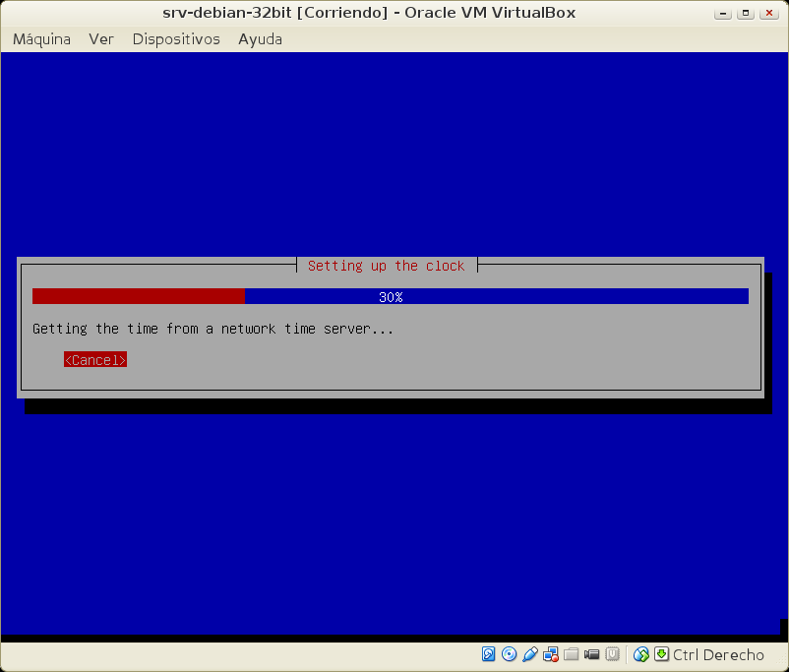Open the Máquina menu

pos(41,39)
